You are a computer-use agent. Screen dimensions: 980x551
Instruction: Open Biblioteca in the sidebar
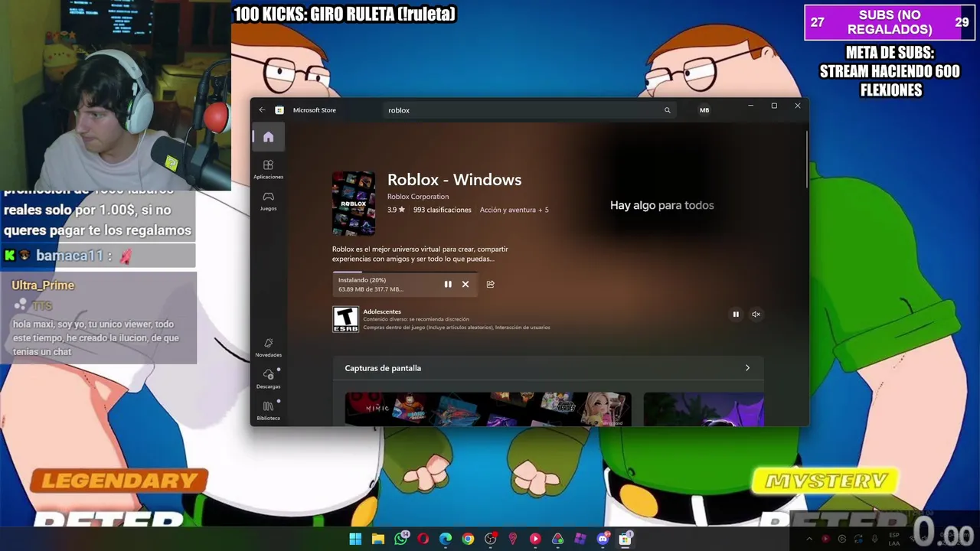268,410
